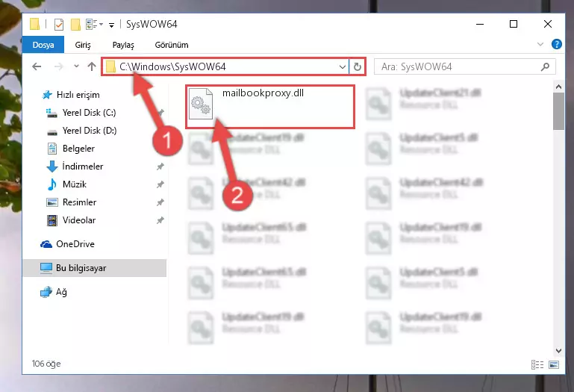This screenshot has width=574, height=392.
Task: Open Help with the question mark icon
Action: pyautogui.click(x=556, y=44)
